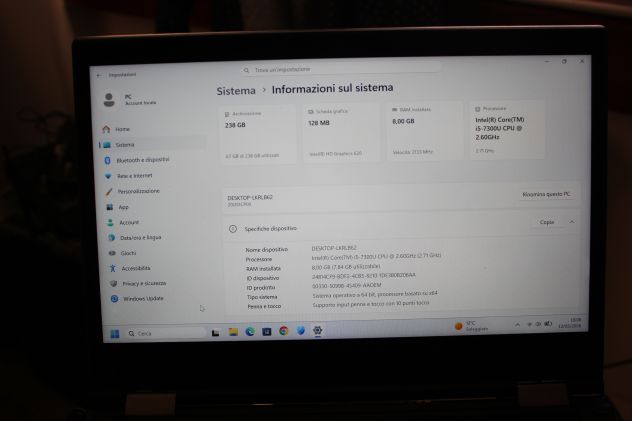Open the Archiviazione 238 GB card

(x=258, y=135)
